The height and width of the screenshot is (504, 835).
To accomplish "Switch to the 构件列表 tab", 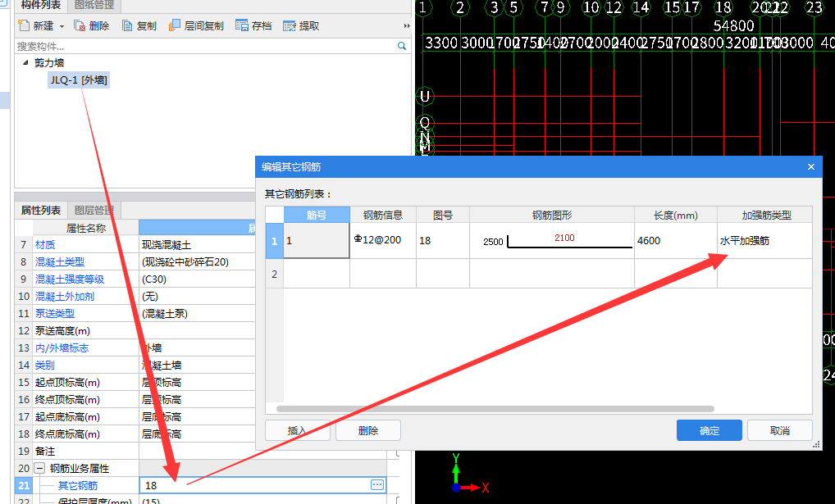I will (x=40, y=5).
